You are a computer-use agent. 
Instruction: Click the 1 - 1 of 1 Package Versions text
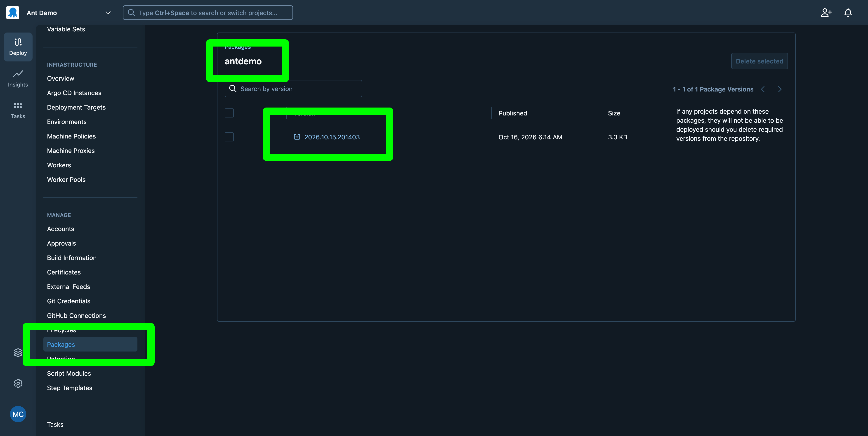(713, 89)
